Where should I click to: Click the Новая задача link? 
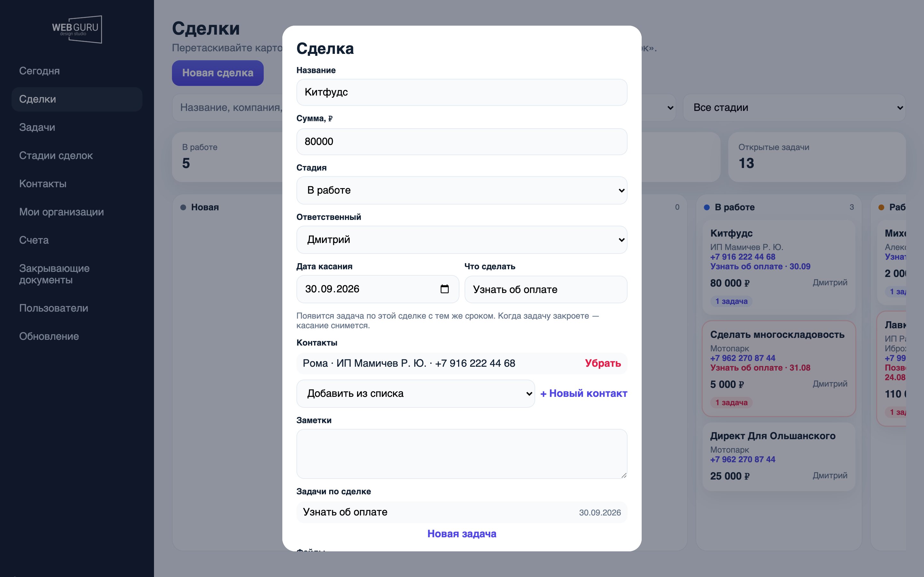point(462,533)
